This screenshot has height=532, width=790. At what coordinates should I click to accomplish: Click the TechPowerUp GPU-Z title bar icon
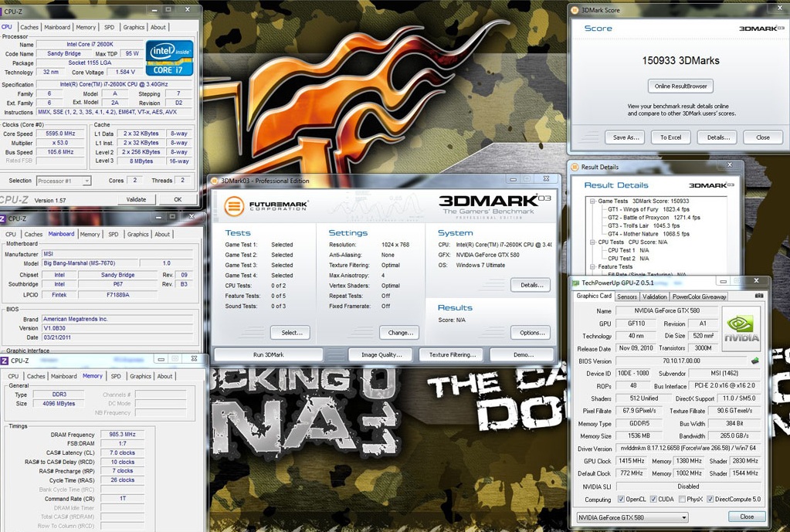pos(575,283)
